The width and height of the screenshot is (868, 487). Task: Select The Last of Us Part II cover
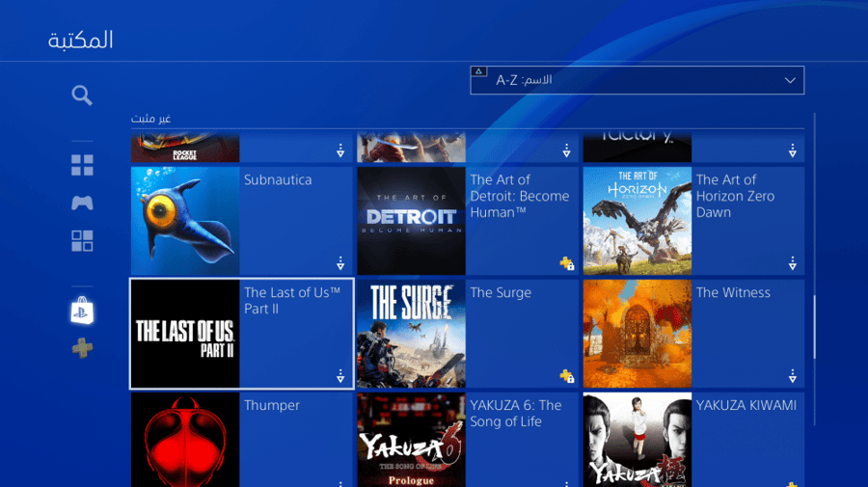click(185, 334)
